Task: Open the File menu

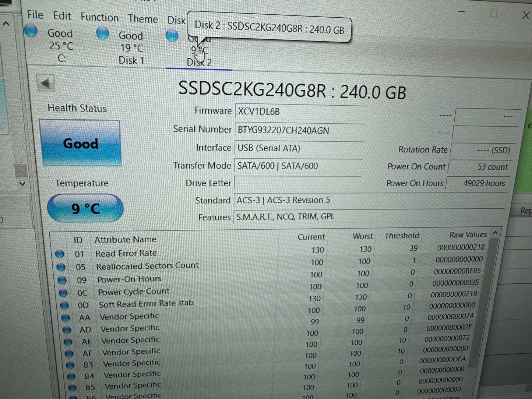Action: click(35, 15)
